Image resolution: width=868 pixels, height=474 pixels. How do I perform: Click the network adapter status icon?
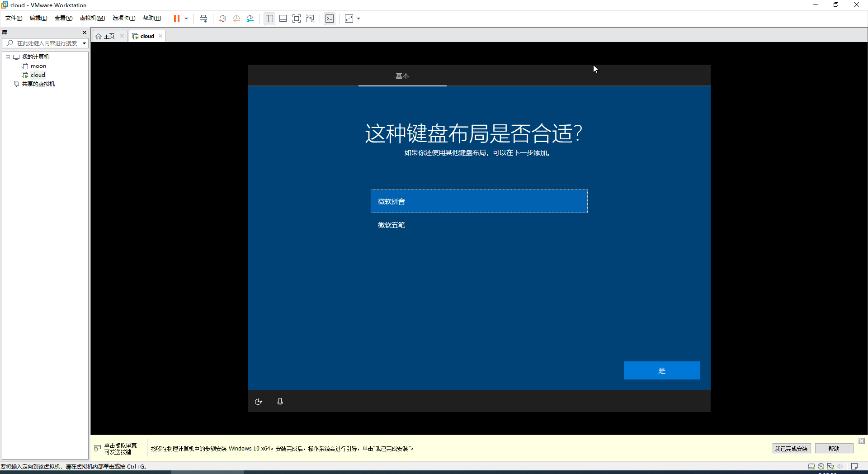[830, 466]
